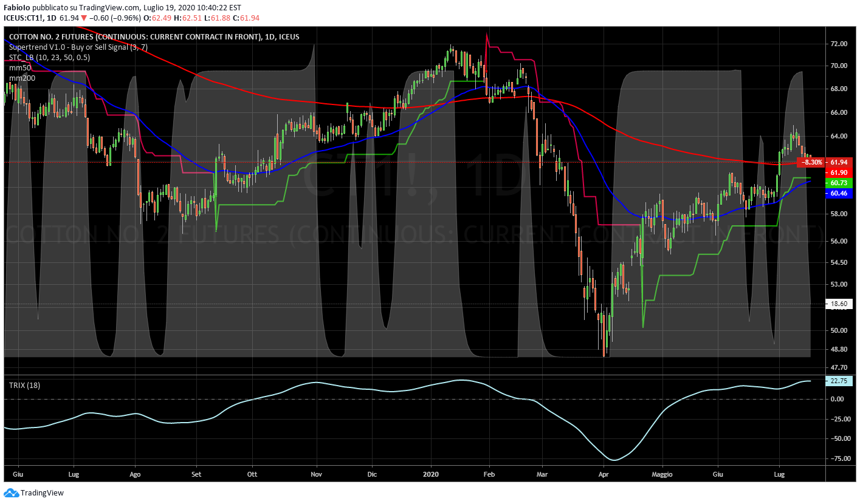Viewport: 860px width, 504px height.
Task: Click the 56.00 price axis label
Action: click(x=839, y=241)
